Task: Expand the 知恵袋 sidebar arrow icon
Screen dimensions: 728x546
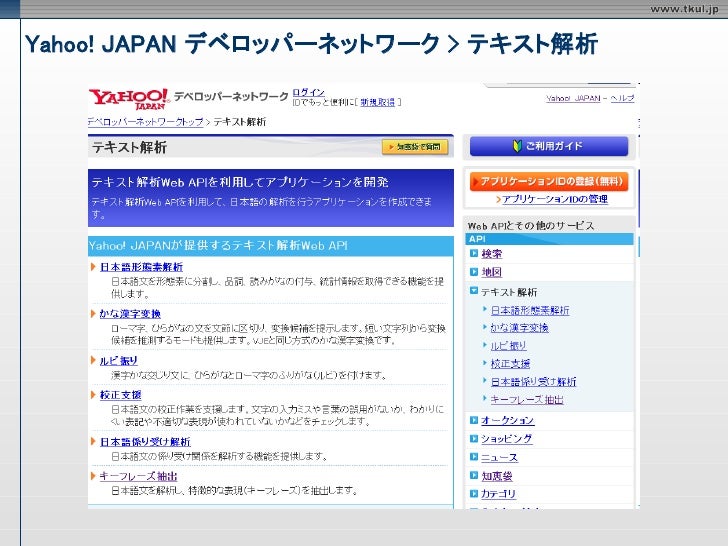Action: point(474,475)
